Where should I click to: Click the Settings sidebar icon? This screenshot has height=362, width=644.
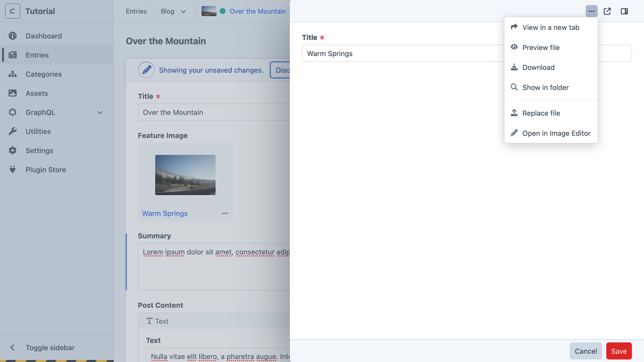tap(13, 150)
